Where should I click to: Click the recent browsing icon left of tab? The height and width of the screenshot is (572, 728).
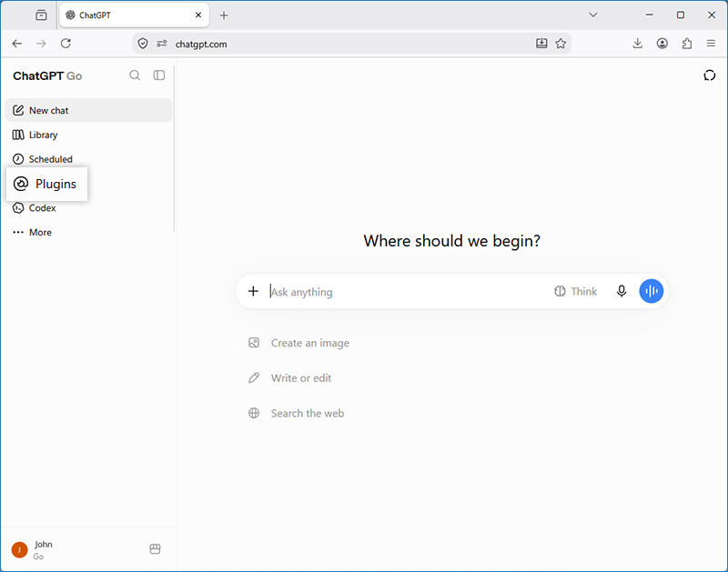[x=41, y=15]
